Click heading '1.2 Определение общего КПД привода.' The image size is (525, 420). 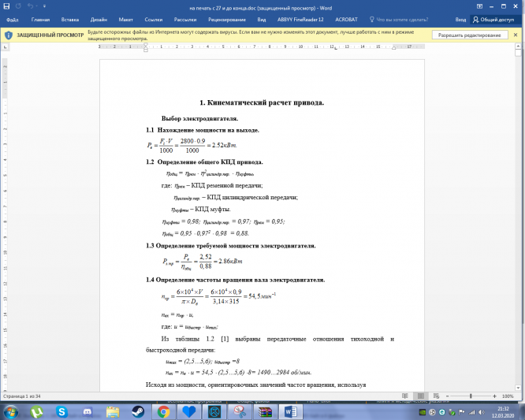(204, 162)
